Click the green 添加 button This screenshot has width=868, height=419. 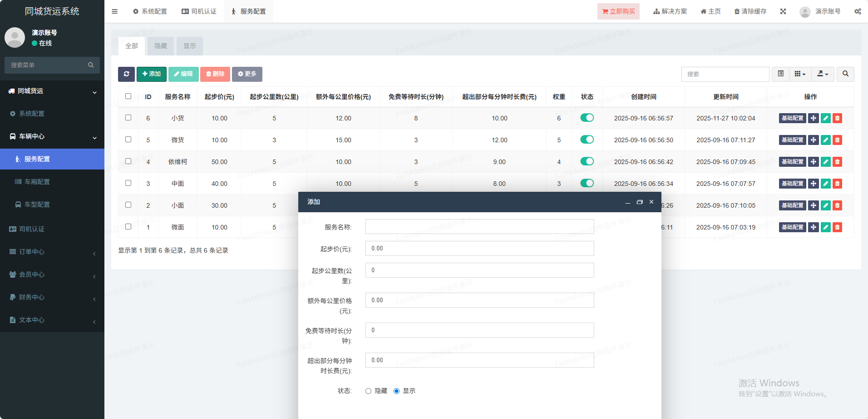point(151,74)
